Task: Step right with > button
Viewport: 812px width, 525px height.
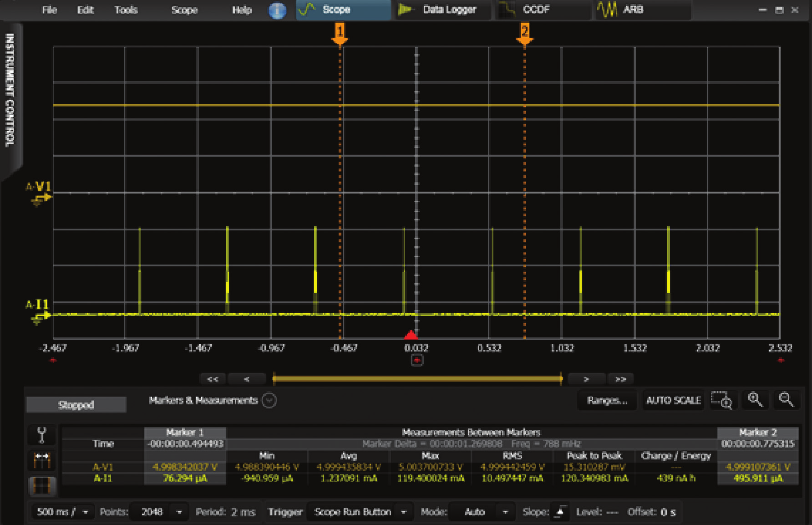Action: [586, 379]
